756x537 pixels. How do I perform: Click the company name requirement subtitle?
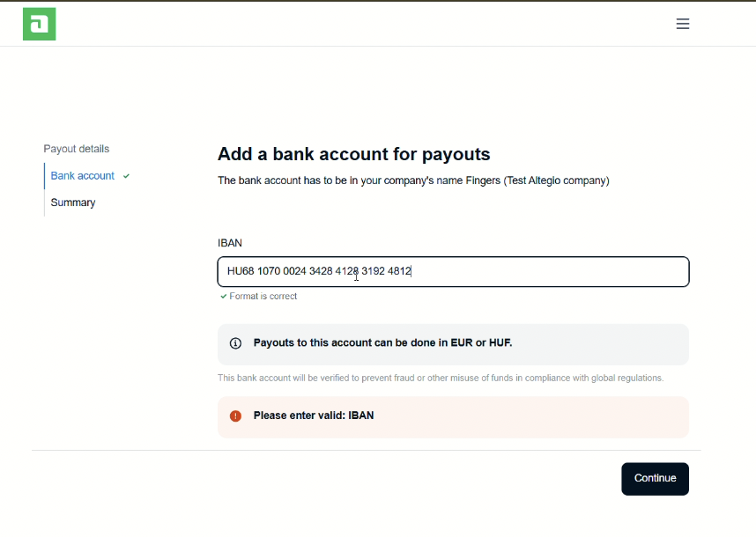coord(413,180)
